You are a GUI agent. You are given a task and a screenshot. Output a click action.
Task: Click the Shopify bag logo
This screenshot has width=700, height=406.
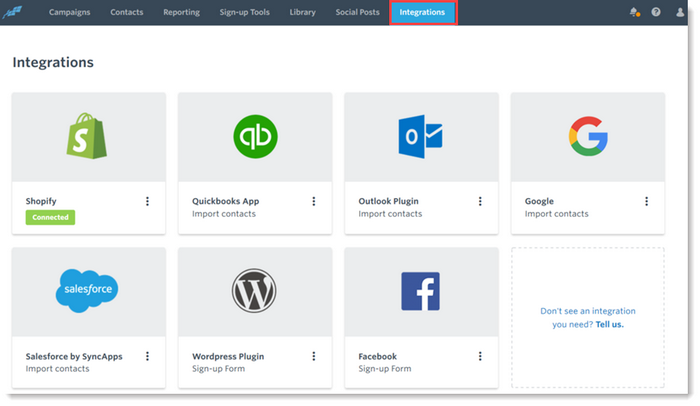point(87,136)
